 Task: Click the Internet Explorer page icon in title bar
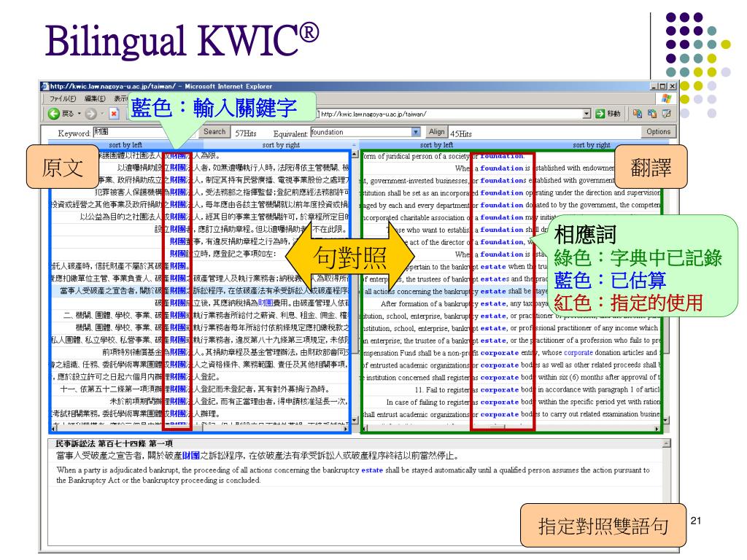[x=45, y=86]
